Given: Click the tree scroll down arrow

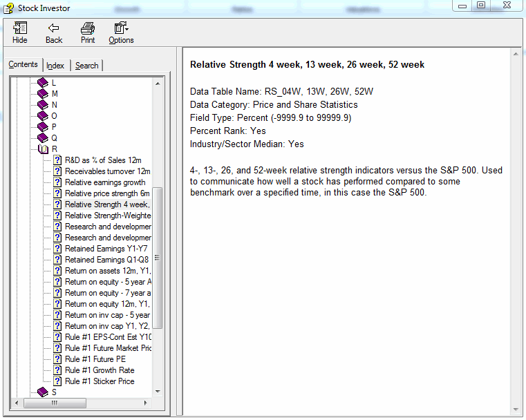Looking at the screenshot, I should click(158, 392).
